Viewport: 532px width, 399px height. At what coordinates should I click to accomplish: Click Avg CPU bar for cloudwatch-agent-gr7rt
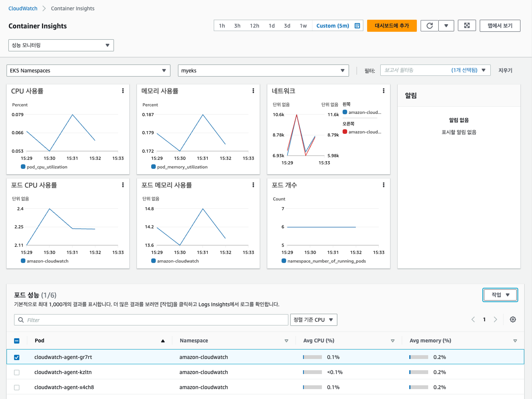point(312,357)
